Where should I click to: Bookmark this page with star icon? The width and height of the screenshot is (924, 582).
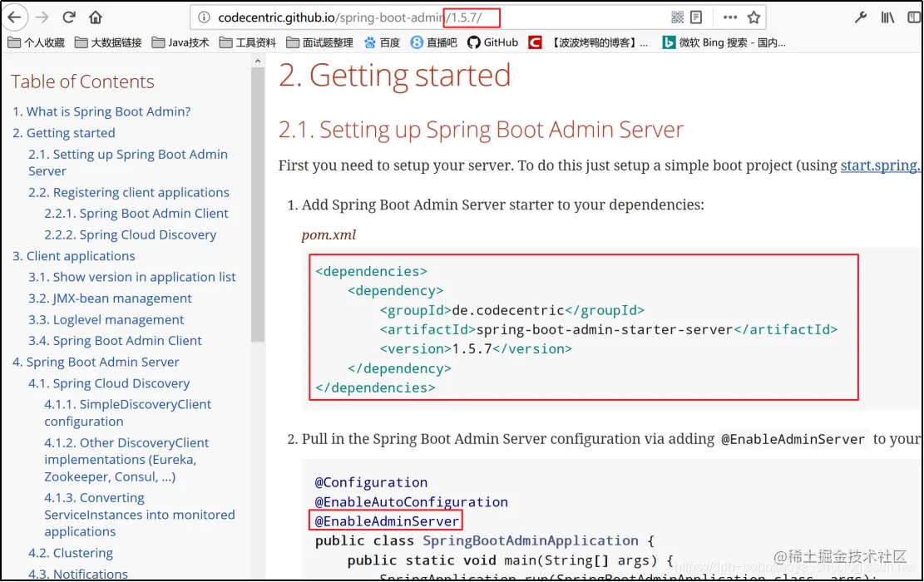754,17
